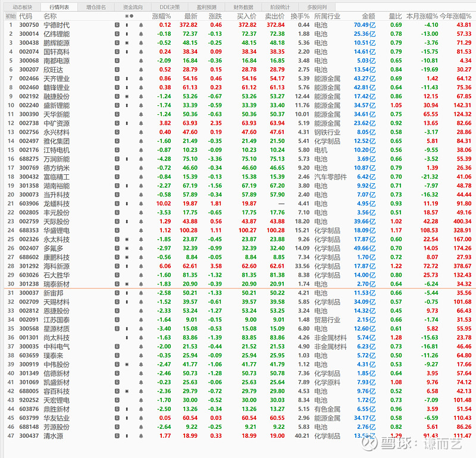Click the star marker icon for 海科新源
The width and height of the screenshot is (476, 458).
(127, 266)
